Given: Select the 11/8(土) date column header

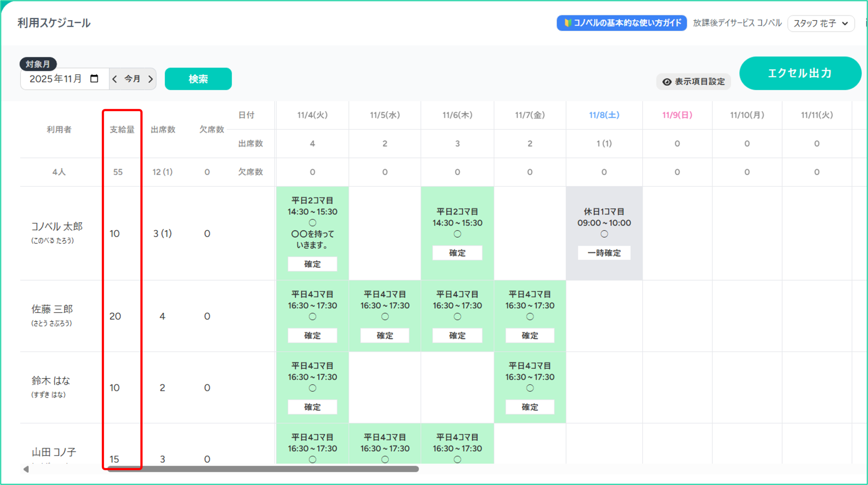Looking at the screenshot, I should (x=604, y=115).
